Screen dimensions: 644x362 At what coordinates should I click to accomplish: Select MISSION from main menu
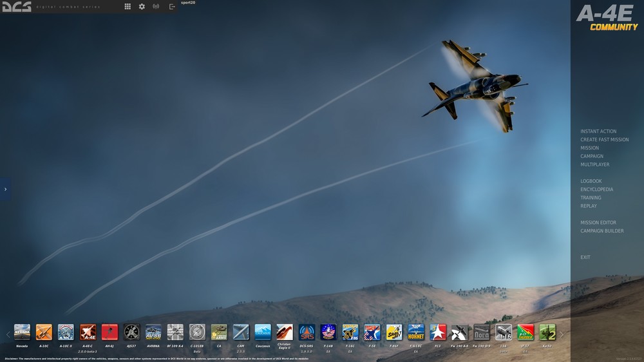[x=589, y=148]
